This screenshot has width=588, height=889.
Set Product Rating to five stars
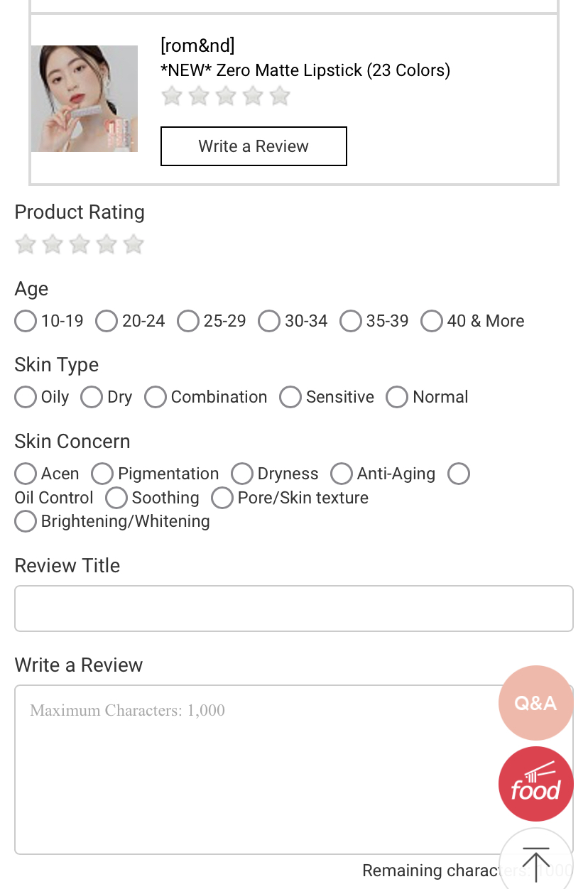(134, 244)
